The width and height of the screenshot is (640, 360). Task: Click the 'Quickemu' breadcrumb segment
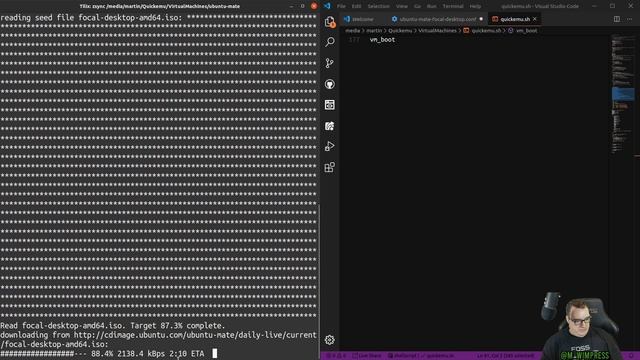point(400,31)
